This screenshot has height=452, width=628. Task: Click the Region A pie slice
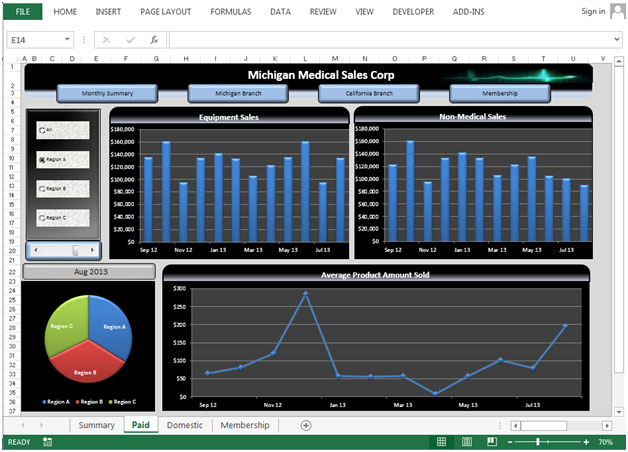(111, 325)
